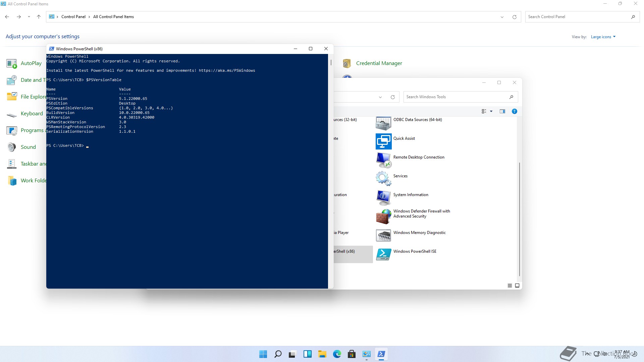Open the Date and Time icon

(12, 80)
